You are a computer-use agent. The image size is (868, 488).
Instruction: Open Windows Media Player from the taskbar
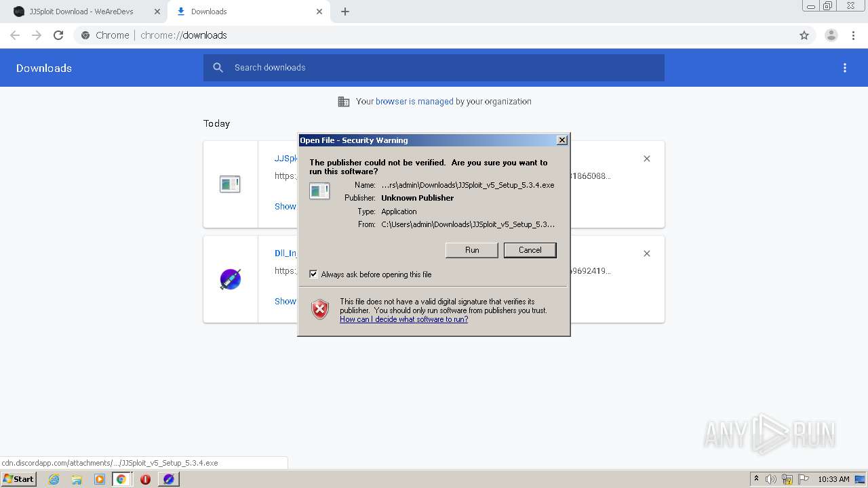pyautogui.click(x=99, y=479)
